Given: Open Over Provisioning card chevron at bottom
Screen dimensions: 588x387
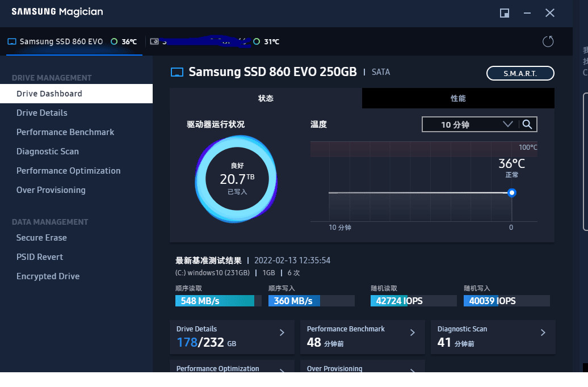Looking at the screenshot, I should click(x=413, y=371).
